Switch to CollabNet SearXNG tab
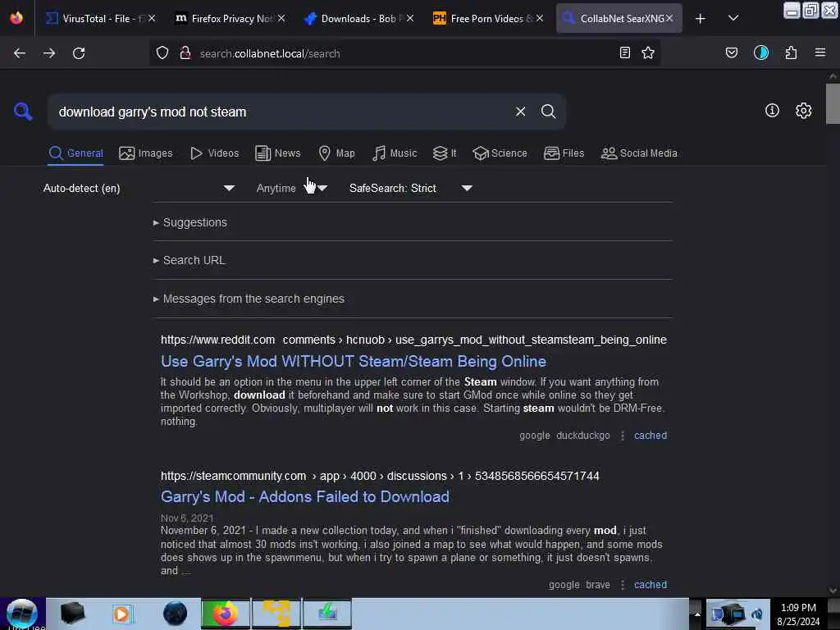Image resolution: width=840 pixels, height=630 pixels. (x=619, y=19)
